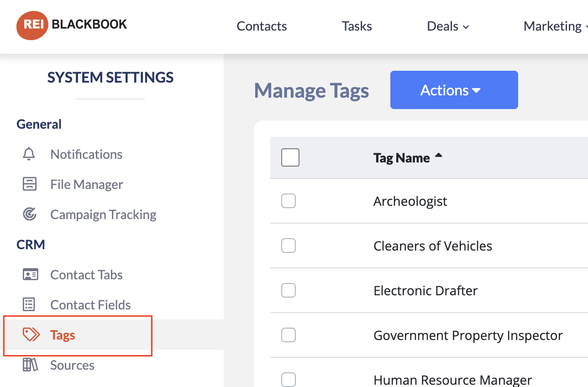Image resolution: width=588 pixels, height=387 pixels.
Task: Check the Government Property Inspector checkbox
Action: click(289, 335)
